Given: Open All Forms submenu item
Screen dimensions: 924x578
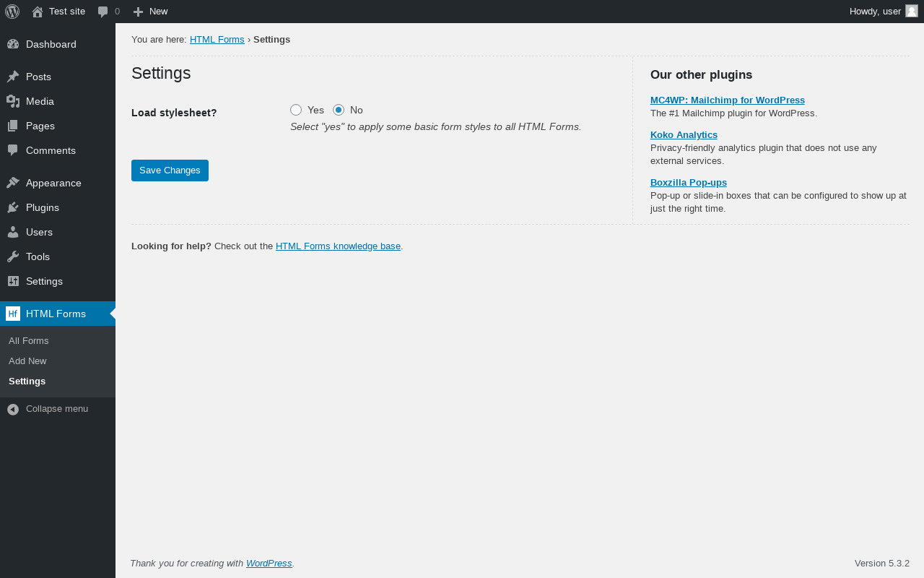Looking at the screenshot, I should pos(29,341).
